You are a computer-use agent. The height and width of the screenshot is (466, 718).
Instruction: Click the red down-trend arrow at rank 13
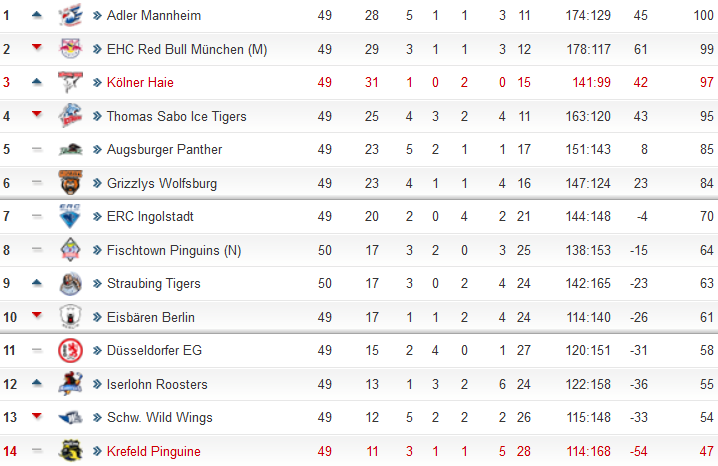point(37,416)
